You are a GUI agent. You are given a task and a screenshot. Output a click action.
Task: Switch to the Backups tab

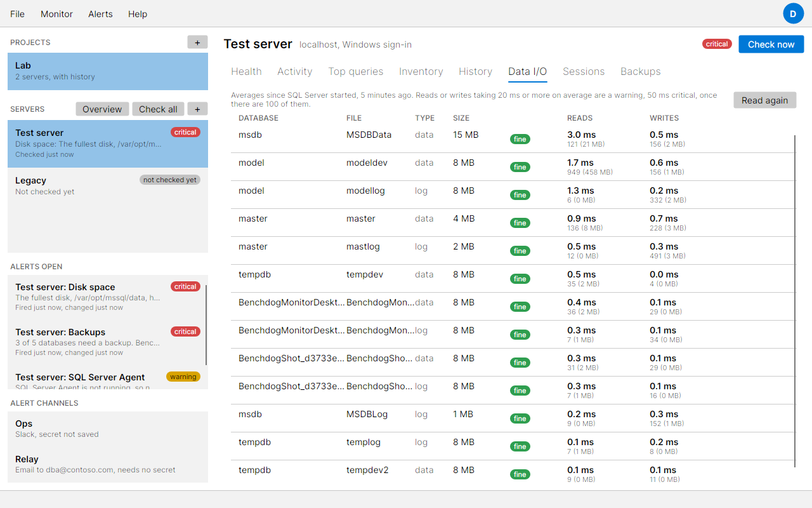[x=641, y=71]
